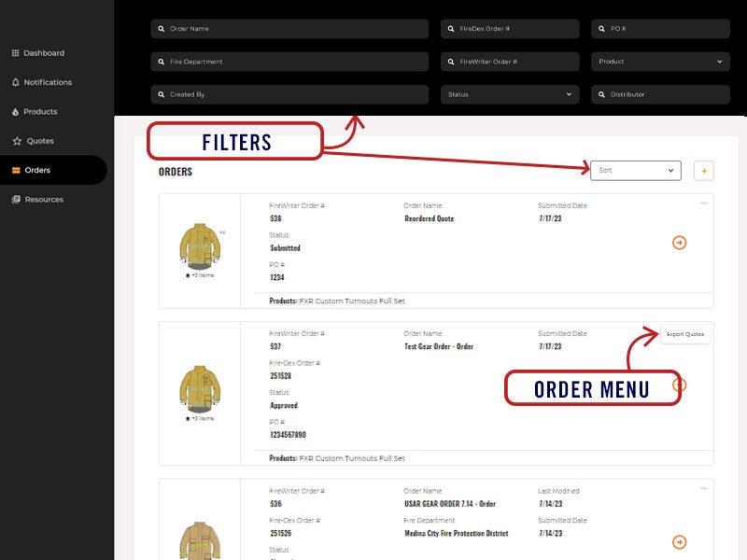Open the USAR GEAR ORDER 7.14 order name
747x560 pixels.
452,504
